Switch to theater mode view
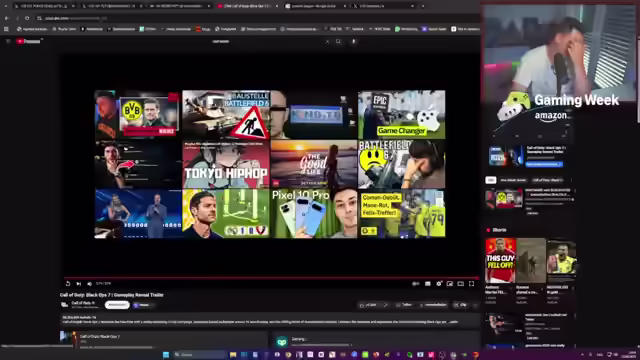This screenshot has height=360, width=640. click(x=460, y=284)
